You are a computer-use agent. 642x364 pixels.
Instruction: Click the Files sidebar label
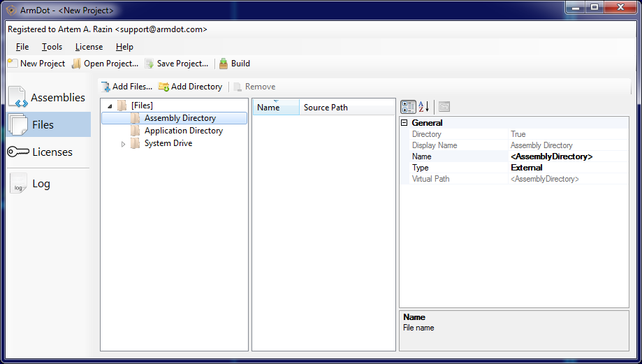pos(43,124)
